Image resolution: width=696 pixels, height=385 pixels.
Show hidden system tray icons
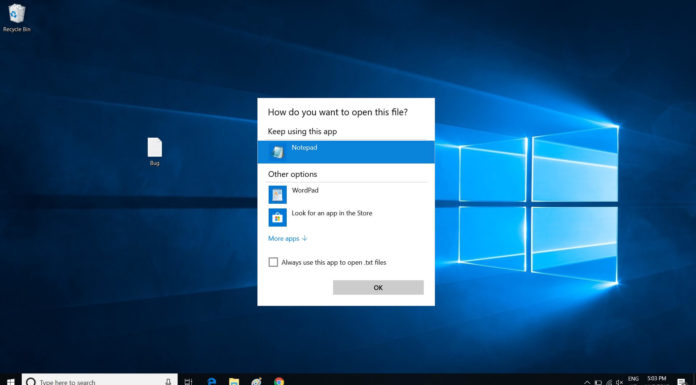[x=587, y=382]
